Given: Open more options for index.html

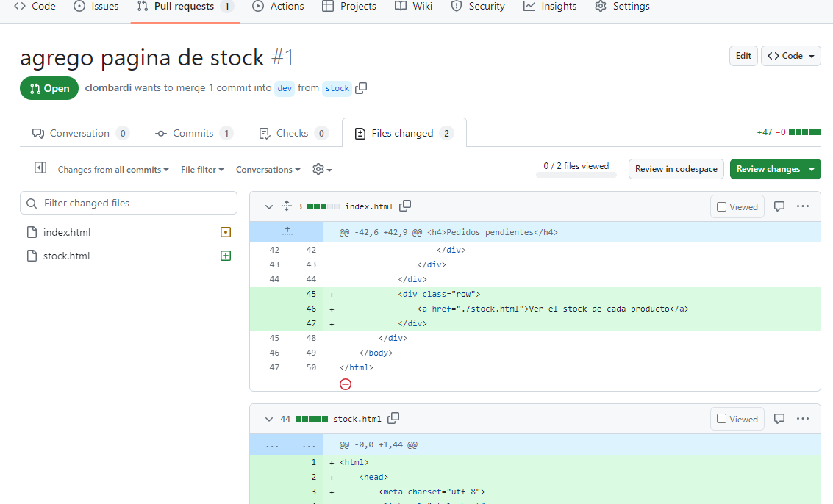Looking at the screenshot, I should [803, 206].
